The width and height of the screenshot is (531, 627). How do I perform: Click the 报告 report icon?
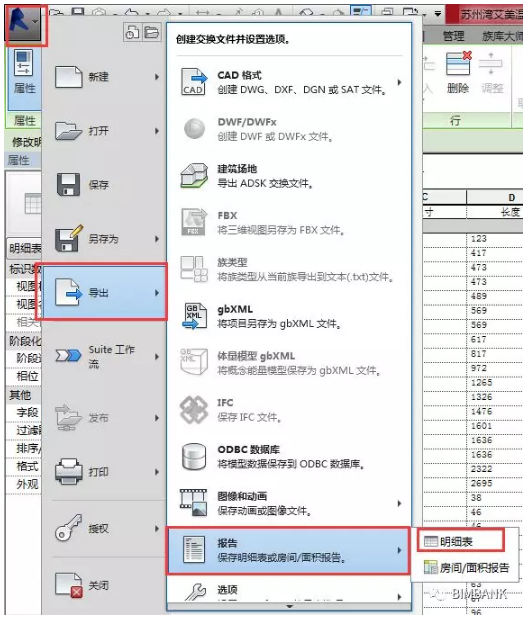coord(194,550)
